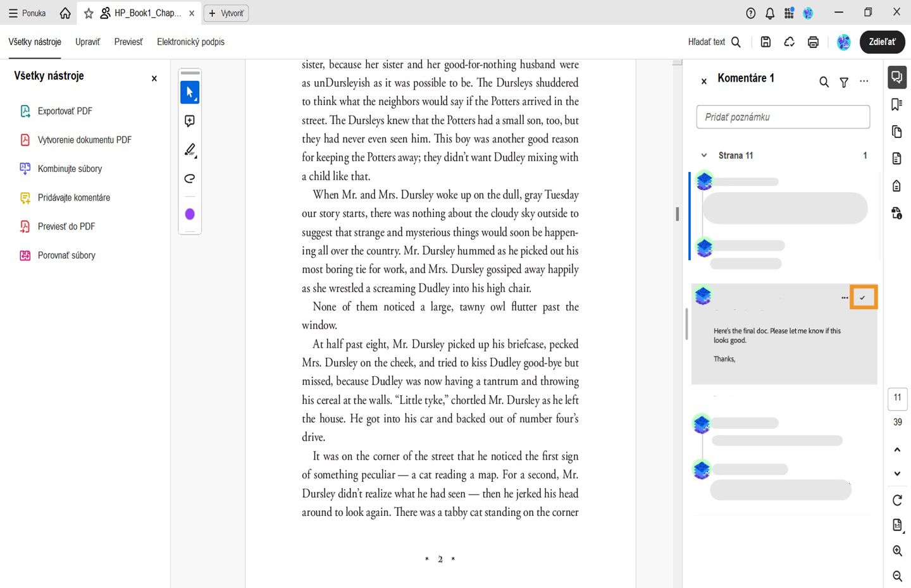Click the current page number box 11
911x588 pixels.
tap(898, 398)
